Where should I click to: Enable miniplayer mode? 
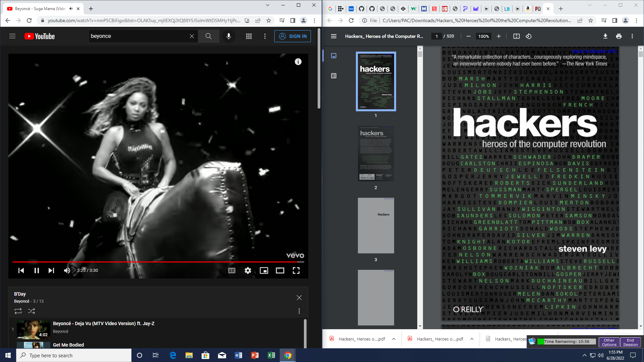pos(264,270)
